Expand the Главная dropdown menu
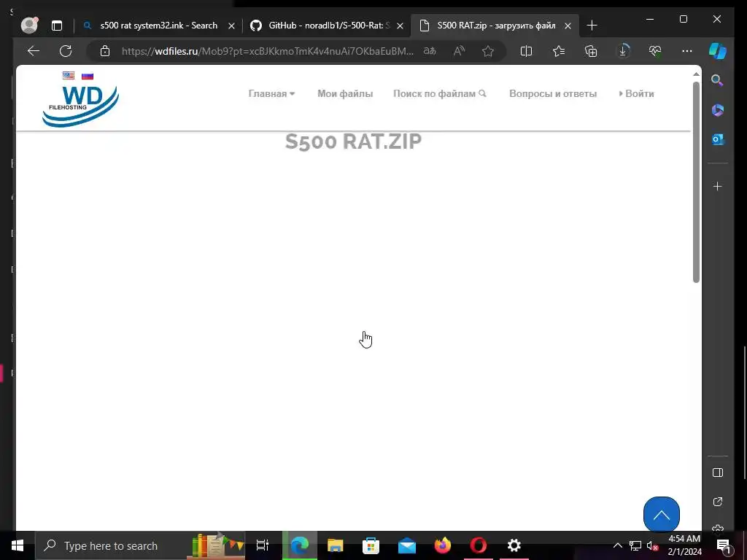Viewport: 747px width, 560px height. (271, 94)
